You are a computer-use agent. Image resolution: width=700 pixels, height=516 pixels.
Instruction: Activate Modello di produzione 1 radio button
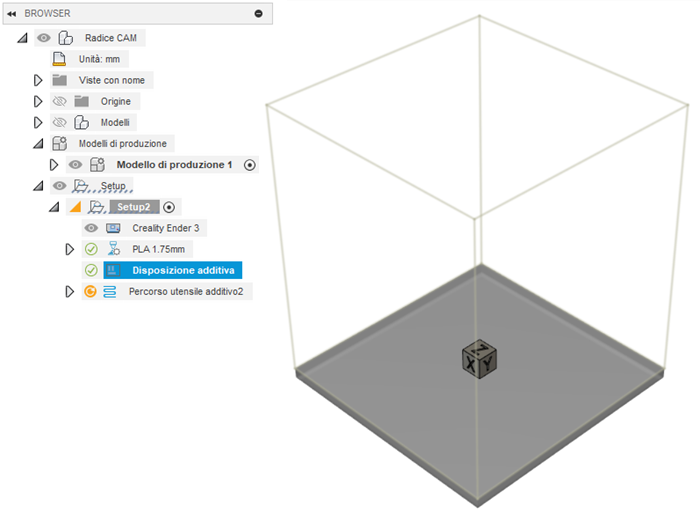click(x=250, y=165)
